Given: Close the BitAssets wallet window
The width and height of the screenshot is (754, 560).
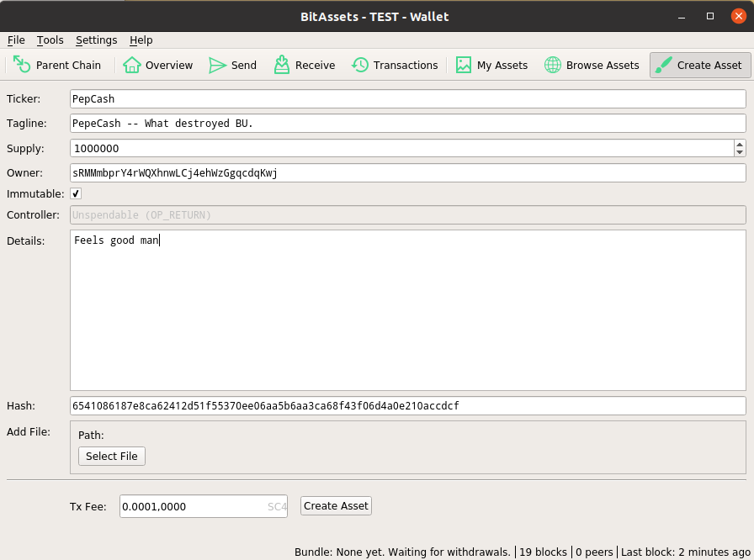Looking at the screenshot, I should coord(739,16).
